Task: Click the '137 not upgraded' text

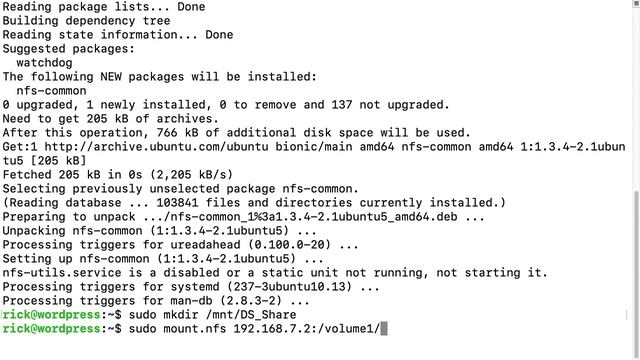Action: 387,105
